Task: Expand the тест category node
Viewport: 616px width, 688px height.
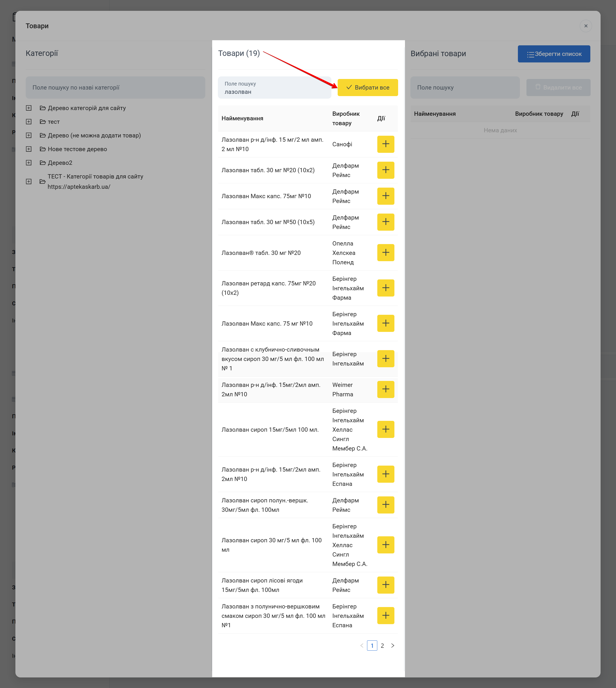Action: [29, 121]
